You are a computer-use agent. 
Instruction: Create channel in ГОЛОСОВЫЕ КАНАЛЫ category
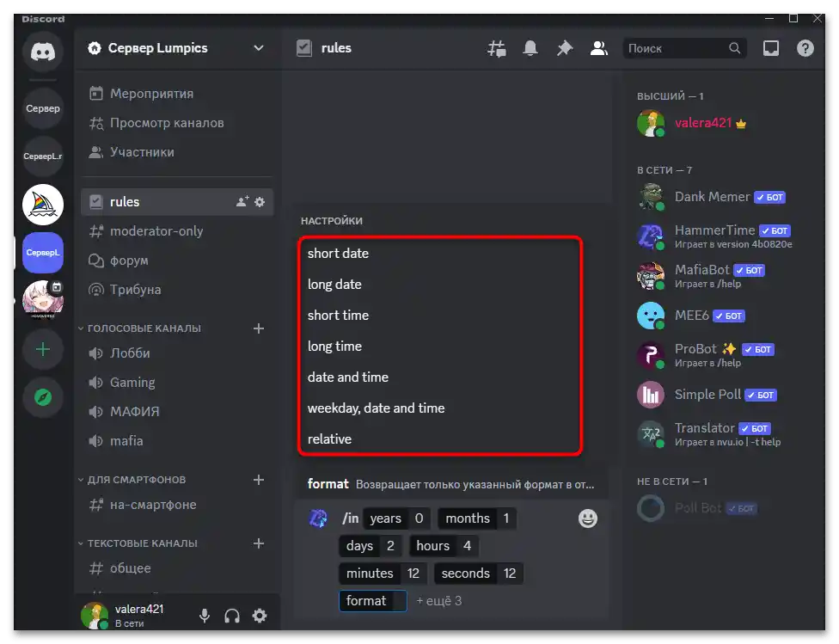(259, 328)
